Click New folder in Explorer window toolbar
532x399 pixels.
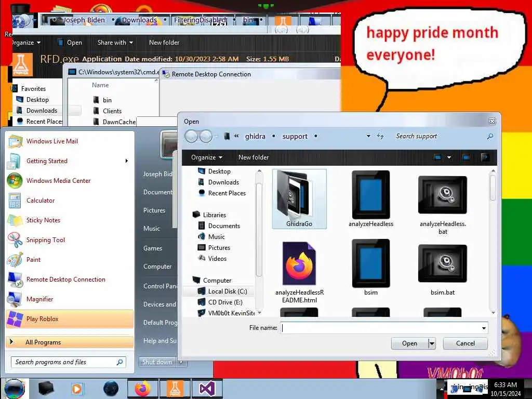coord(164,43)
